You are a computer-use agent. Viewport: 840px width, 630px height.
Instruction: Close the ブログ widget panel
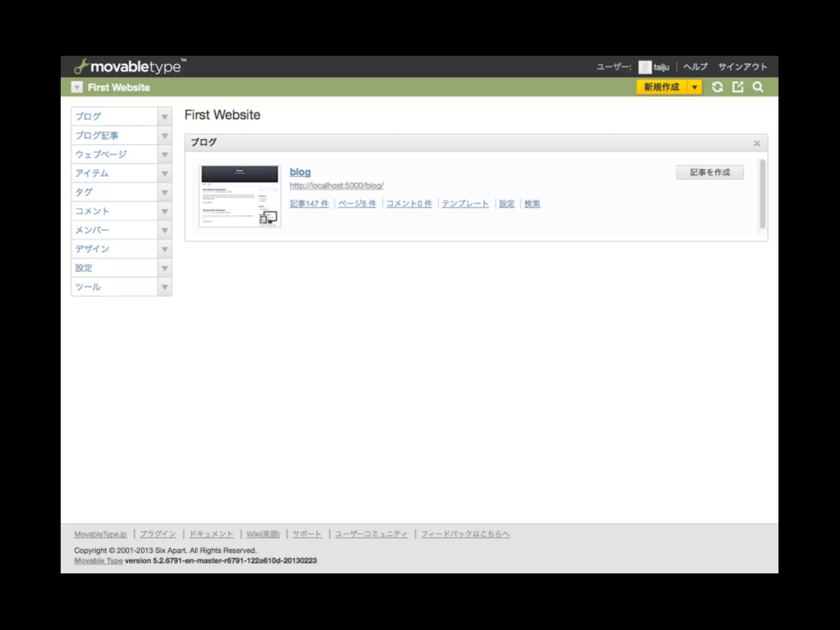(x=757, y=143)
